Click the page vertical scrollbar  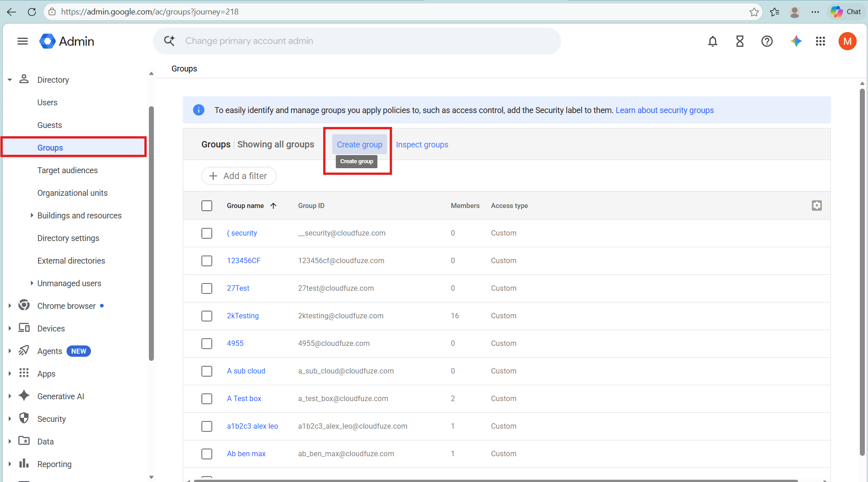coord(862,271)
